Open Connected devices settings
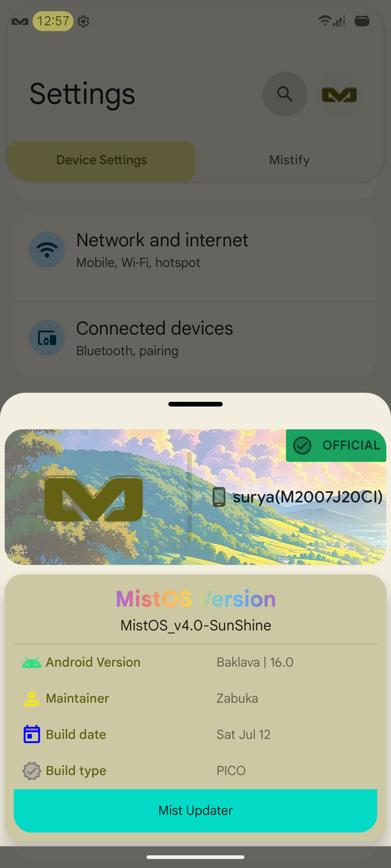Viewport: 391px width, 868px height. [195, 339]
